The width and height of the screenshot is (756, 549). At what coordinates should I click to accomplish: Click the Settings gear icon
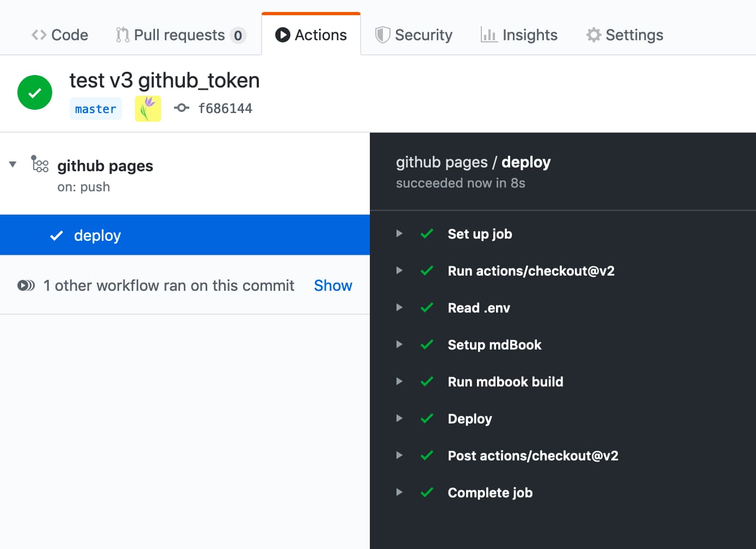[x=593, y=35]
